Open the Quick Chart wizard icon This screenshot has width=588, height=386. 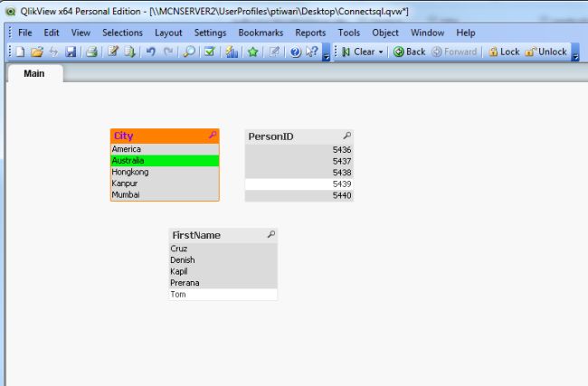(232, 52)
